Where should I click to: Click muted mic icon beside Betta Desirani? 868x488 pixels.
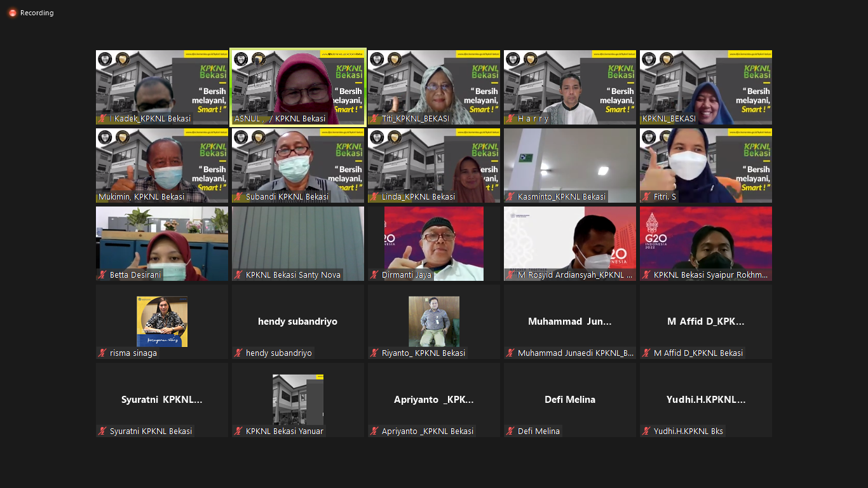102,275
